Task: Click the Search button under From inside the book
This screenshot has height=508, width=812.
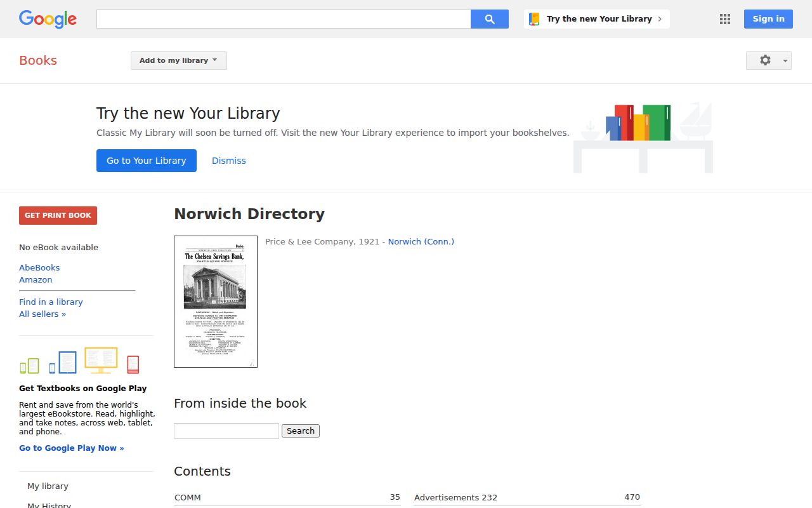Action: pos(301,431)
